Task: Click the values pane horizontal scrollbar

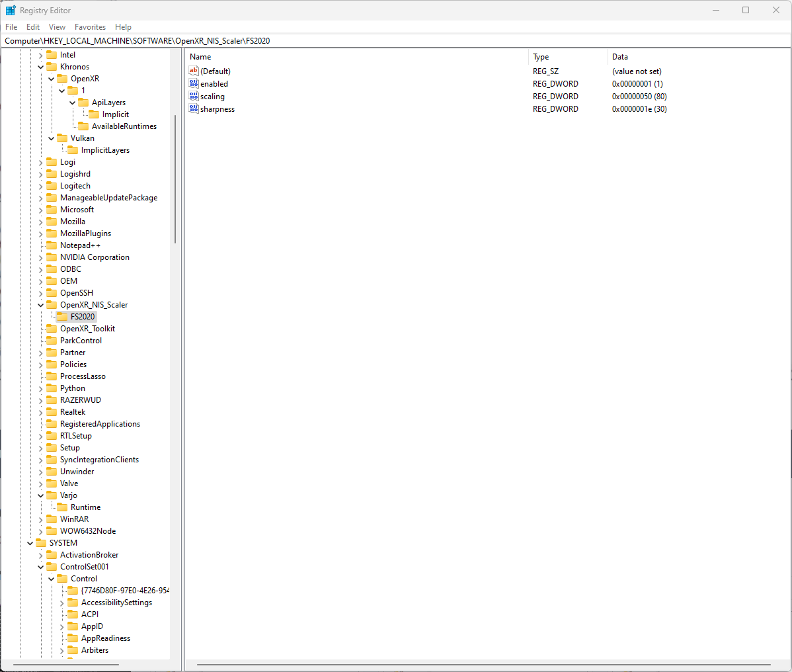Action: pos(483,665)
